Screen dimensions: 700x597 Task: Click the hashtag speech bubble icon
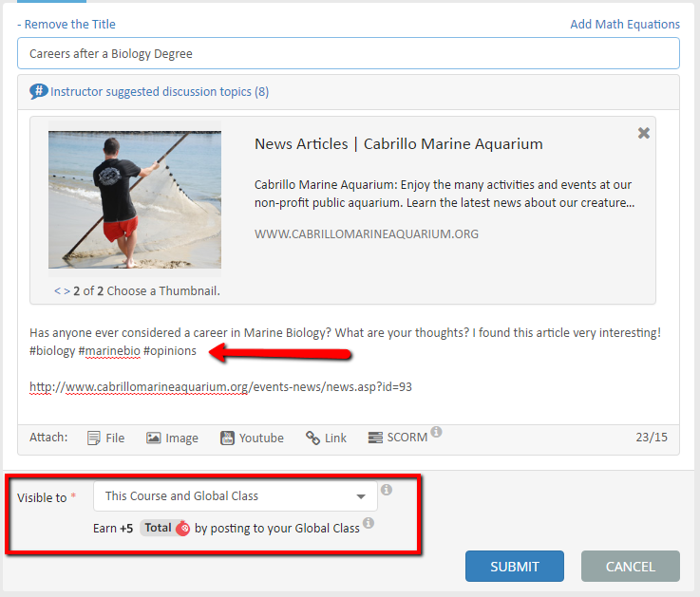pos(39,91)
